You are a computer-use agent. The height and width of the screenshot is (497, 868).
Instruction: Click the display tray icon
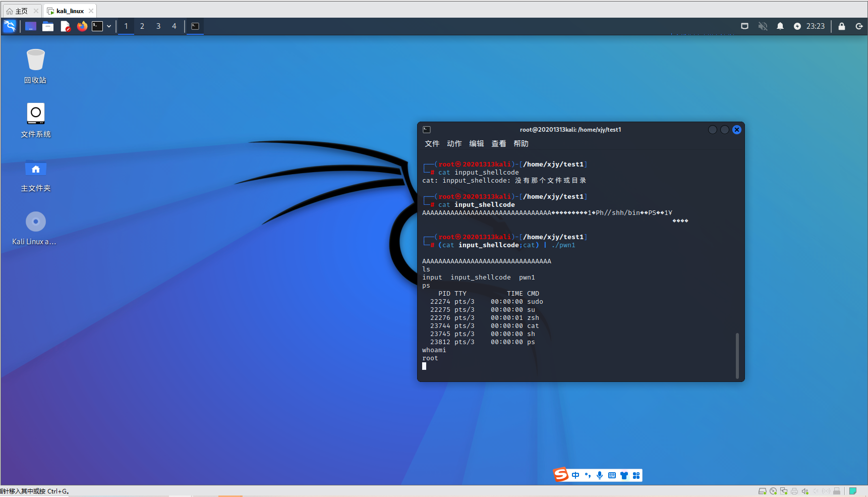(744, 26)
